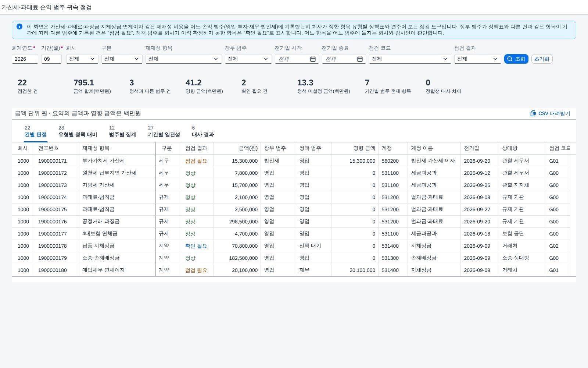Click the 기간(월) input field
Image resolution: width=588 pixels, height=368 pixels.
pos(51,59)
